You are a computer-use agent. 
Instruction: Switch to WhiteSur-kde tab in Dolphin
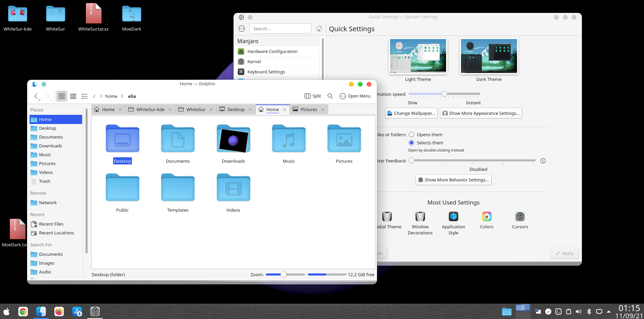[150, 109]
